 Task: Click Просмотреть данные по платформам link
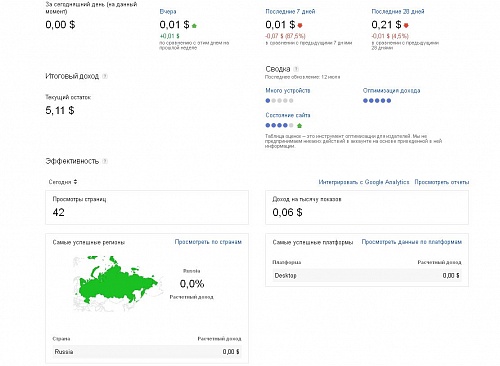click(412, 242)
